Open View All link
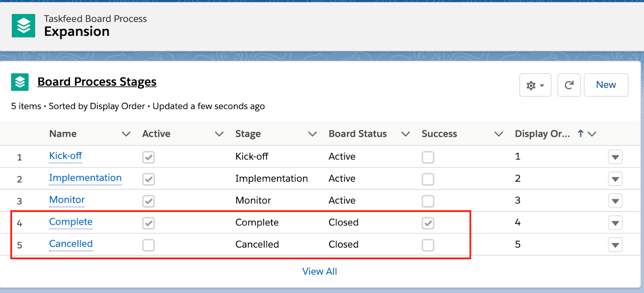Screen dimensions: 644x293 [x=320, y=271]
